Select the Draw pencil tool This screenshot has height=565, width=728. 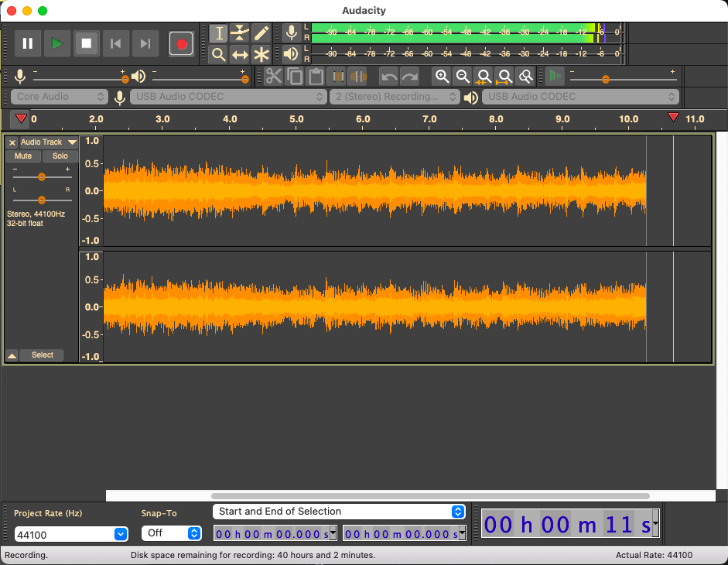(261, 33)
